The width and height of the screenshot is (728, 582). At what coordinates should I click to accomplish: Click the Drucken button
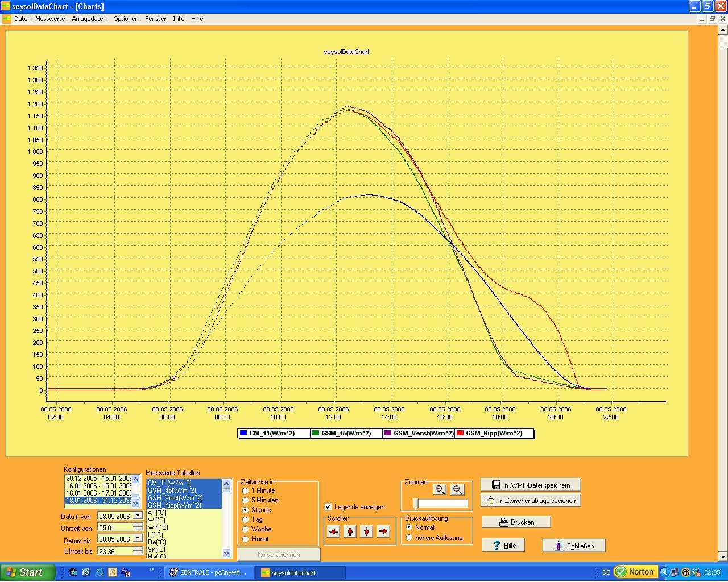point(516,522)
